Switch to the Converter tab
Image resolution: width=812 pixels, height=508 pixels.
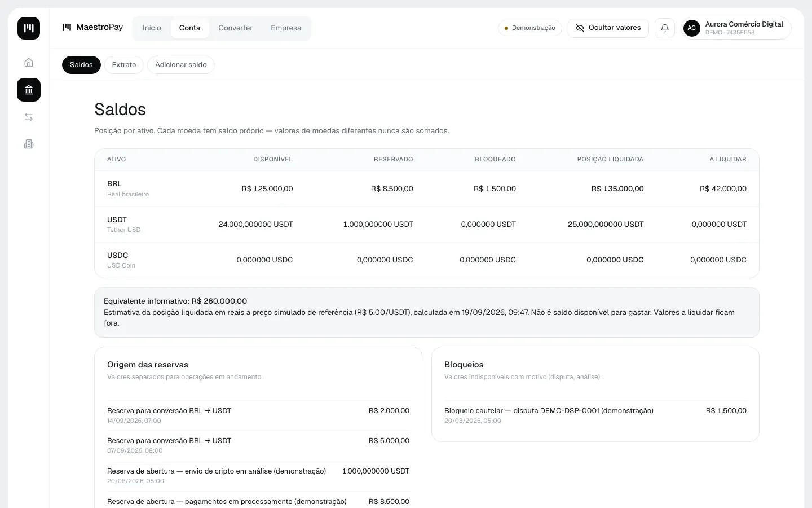[x=236, y=28]
